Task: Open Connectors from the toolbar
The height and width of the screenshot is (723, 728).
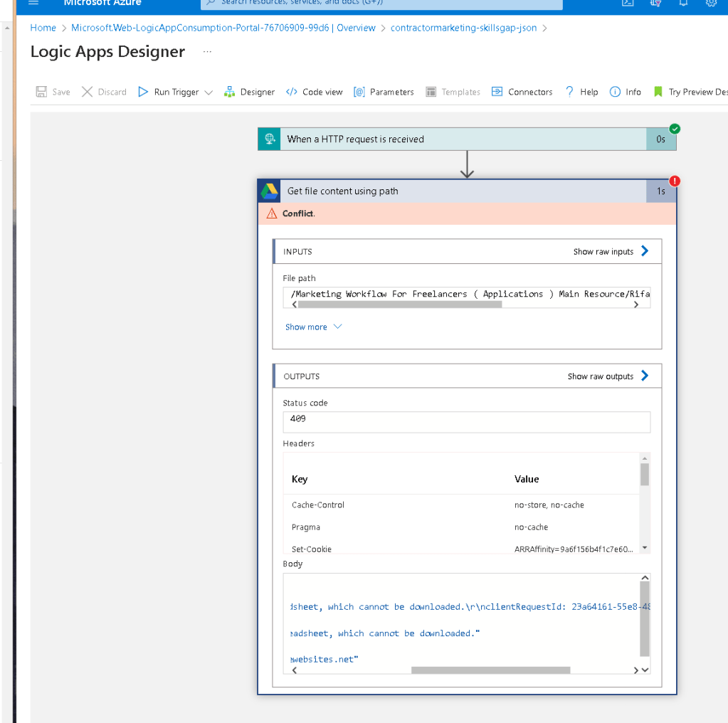Action: tap(522, 92)
